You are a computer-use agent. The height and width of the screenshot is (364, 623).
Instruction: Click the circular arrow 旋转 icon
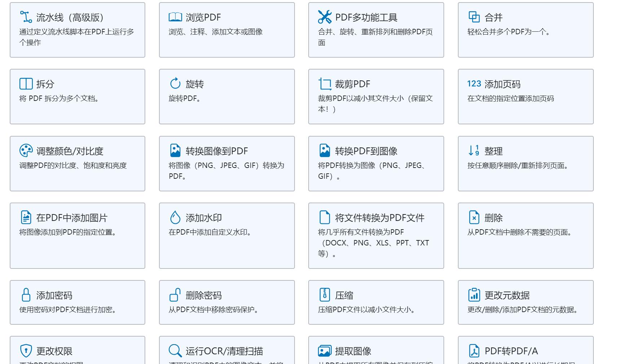(175, 84)
